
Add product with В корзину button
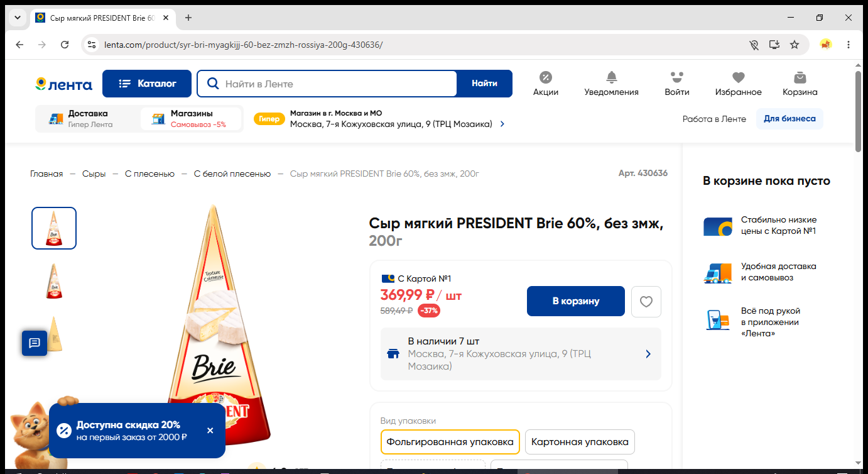(x=576, y=301)
